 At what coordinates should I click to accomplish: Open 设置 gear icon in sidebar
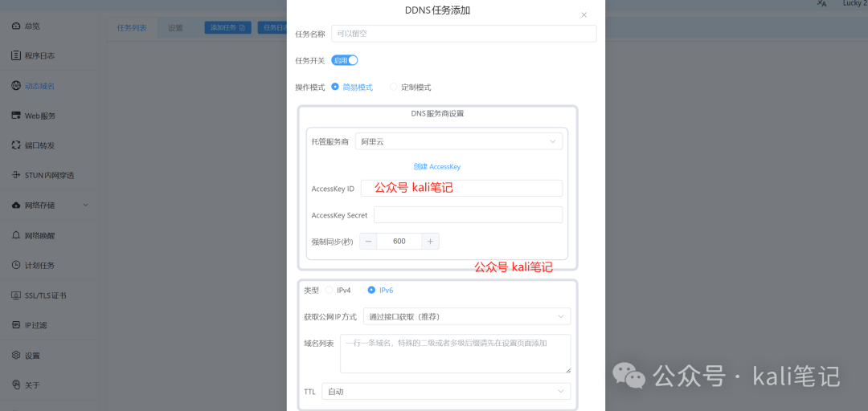[x=16, y=355]
